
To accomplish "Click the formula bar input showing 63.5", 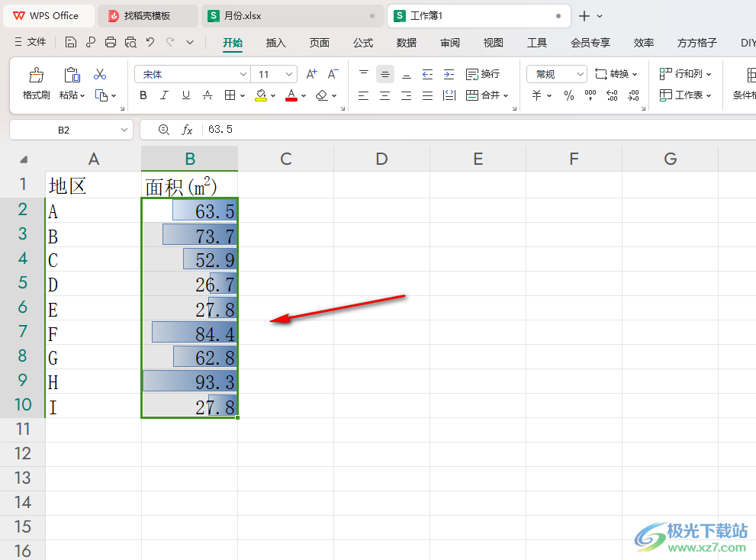I will click(x=478, y=130).
